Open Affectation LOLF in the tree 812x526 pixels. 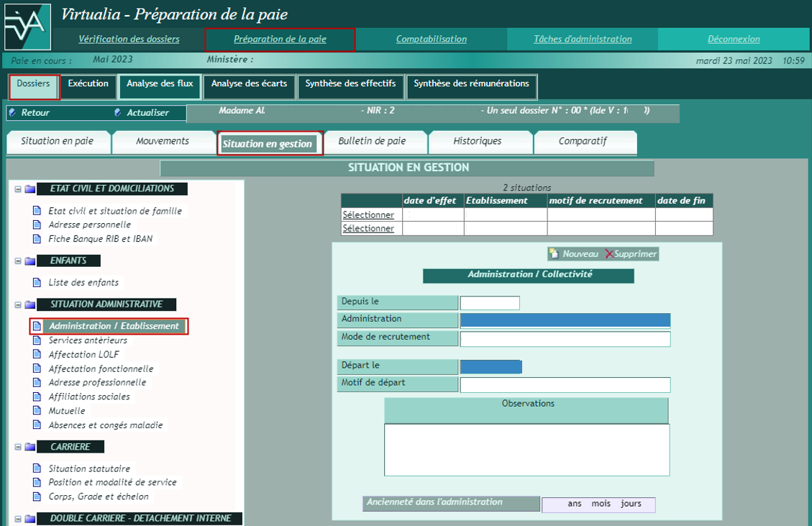tap(83, 354)
